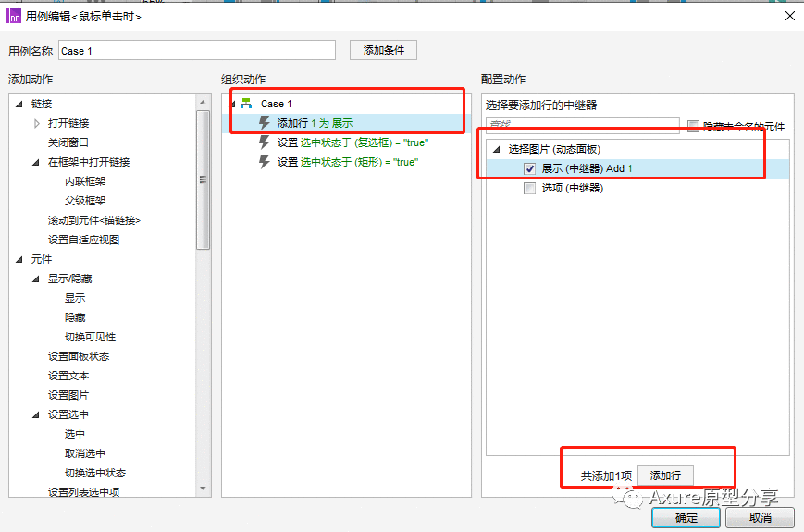This screenshot has width=804, height=532.
Task: Select the 选中 action
Action: [75, 434]
